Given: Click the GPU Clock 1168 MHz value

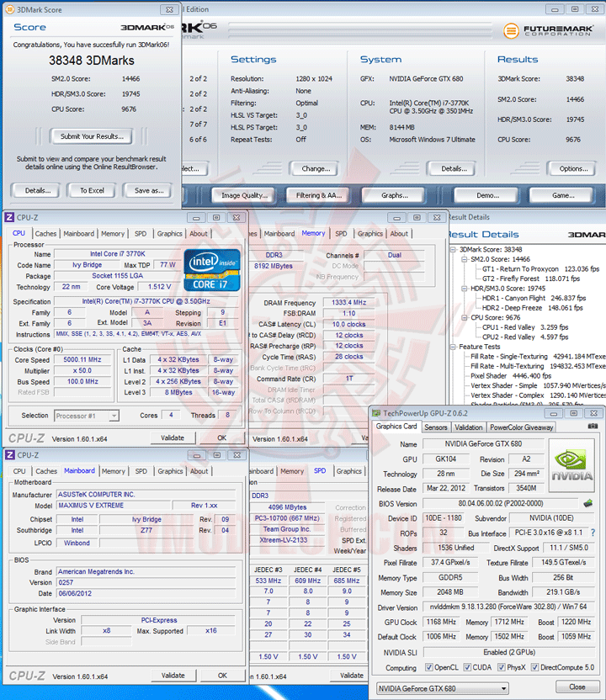Looking at the screenshot, I should click(441, 622).
